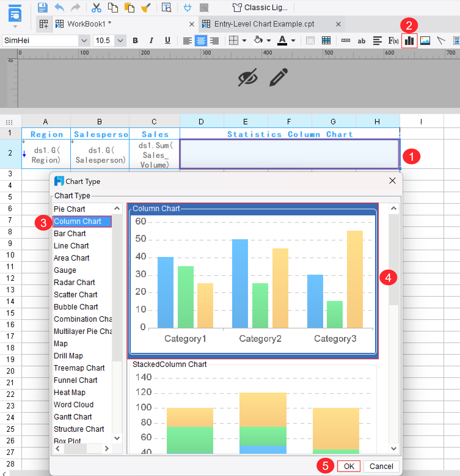Select the StackedColumn Chart preview thumbnail

pos(253,408)
